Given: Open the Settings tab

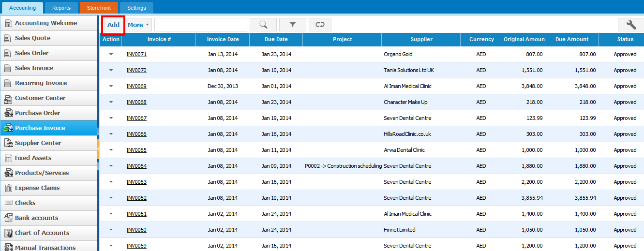Looking at the screenshot, I should (x=136, y=8).
